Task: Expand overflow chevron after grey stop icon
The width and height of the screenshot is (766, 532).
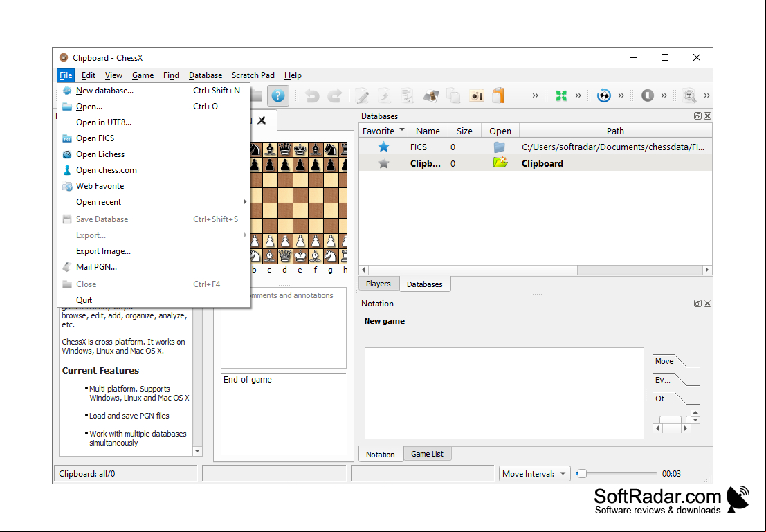Action: tap(664, 95)
